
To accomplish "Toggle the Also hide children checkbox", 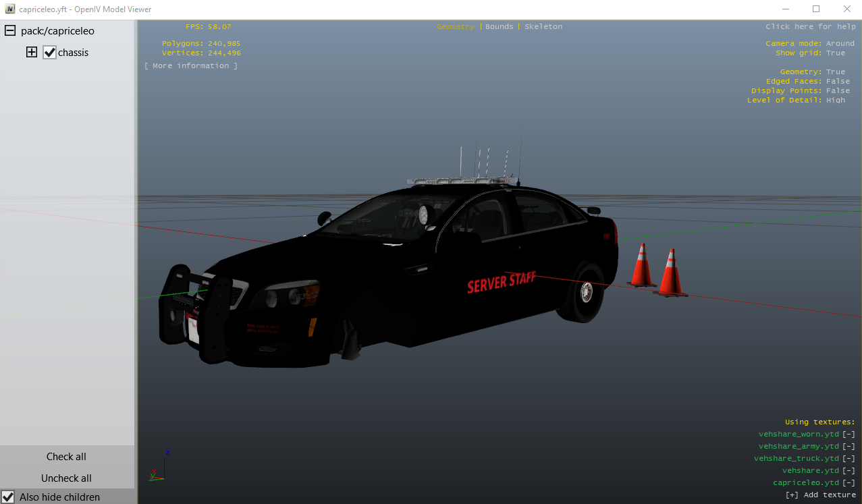I will point(9,497).
